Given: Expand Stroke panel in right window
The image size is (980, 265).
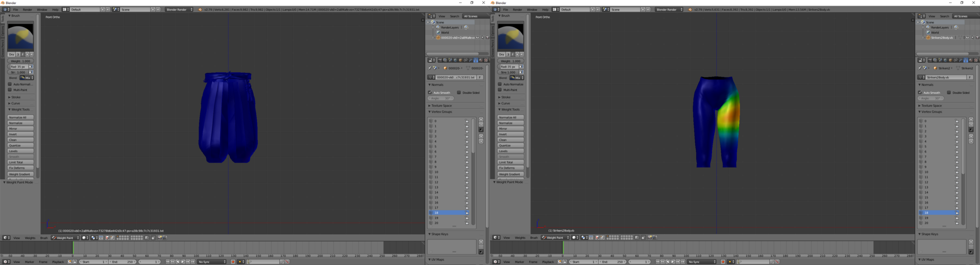Looking at the screenshot, I should coord(505,97).
